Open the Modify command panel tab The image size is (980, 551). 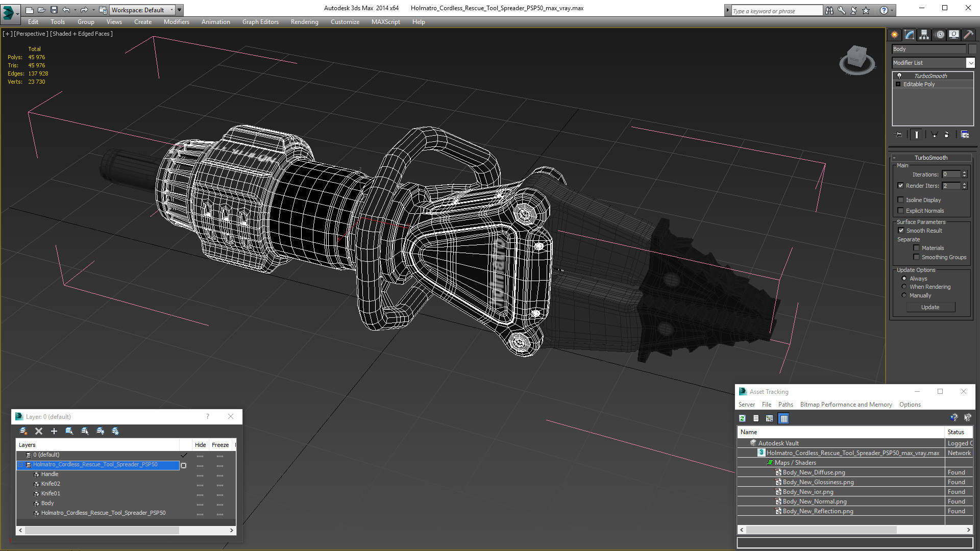(909, 35)
